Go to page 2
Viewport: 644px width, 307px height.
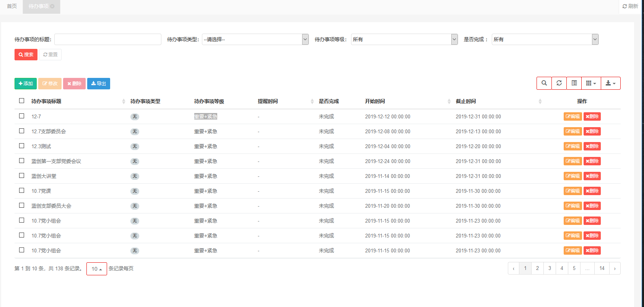pyautogui.click(x=537, y=268)
